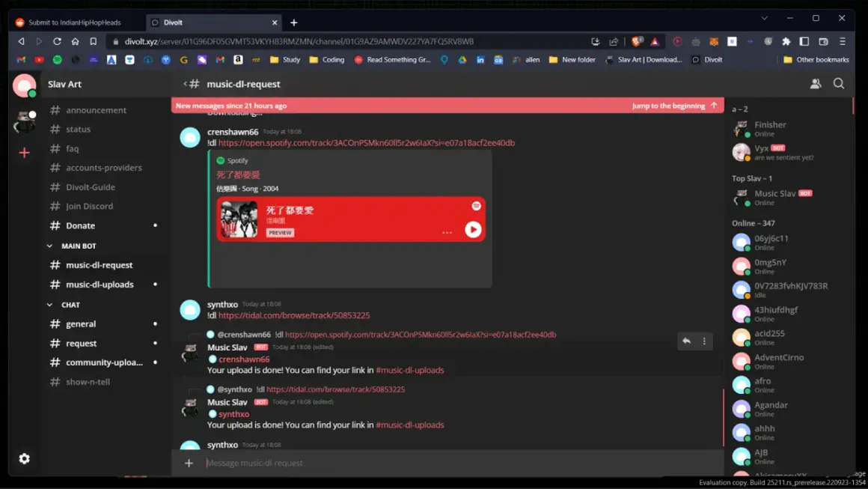
Task: Click the reply arrow on message
Action: [686, 341]
